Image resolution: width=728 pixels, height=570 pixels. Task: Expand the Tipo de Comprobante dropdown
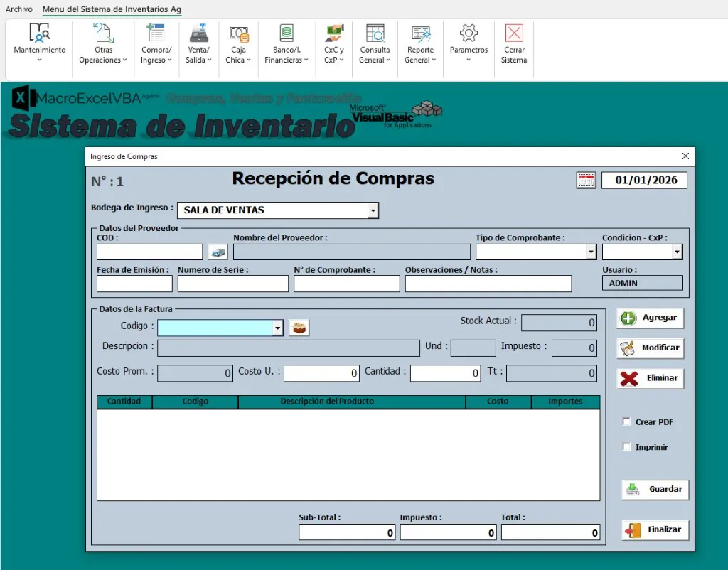(590, 252)
